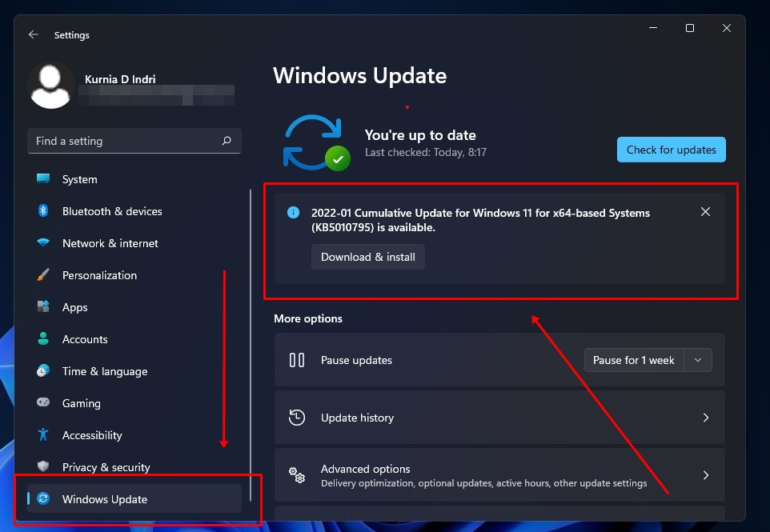Click the Privacy & security shield icon
The width and height of the screenshot is (770, 532).
pos(43,467)
